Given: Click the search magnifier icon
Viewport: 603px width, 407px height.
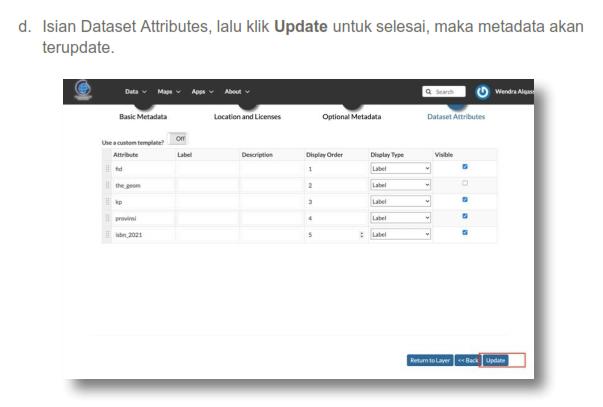Looking at the screenshot, I should (x=429, y=92).
